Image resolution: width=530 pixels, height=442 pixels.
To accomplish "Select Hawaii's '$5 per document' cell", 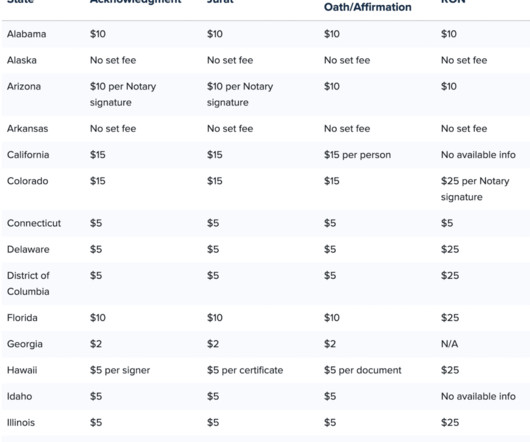I will (362, 370).
